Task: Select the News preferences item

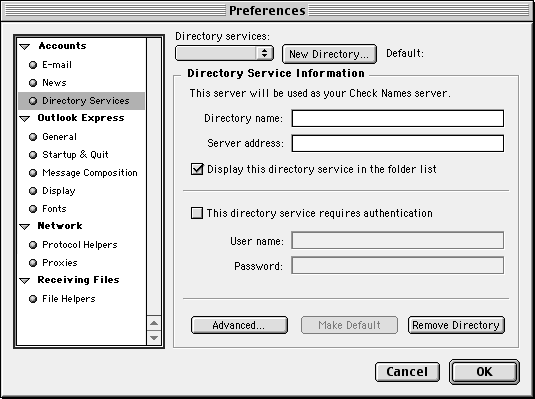Action: 54,83
